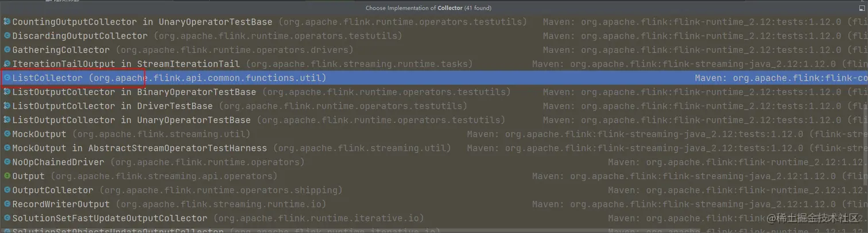The image size is (868, 233).
Task: Click the green interface icon beside Output
Action: click(x=7, y=176)
